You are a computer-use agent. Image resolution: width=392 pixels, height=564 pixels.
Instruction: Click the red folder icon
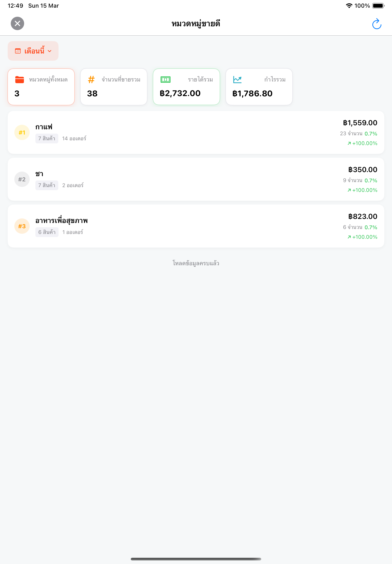pyautogui.click(x=20, y=80)
